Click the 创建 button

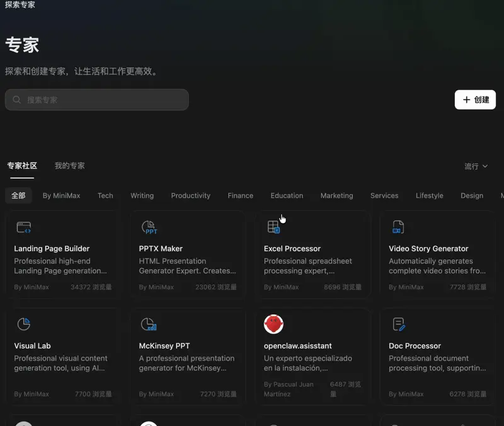click(475, 100)
